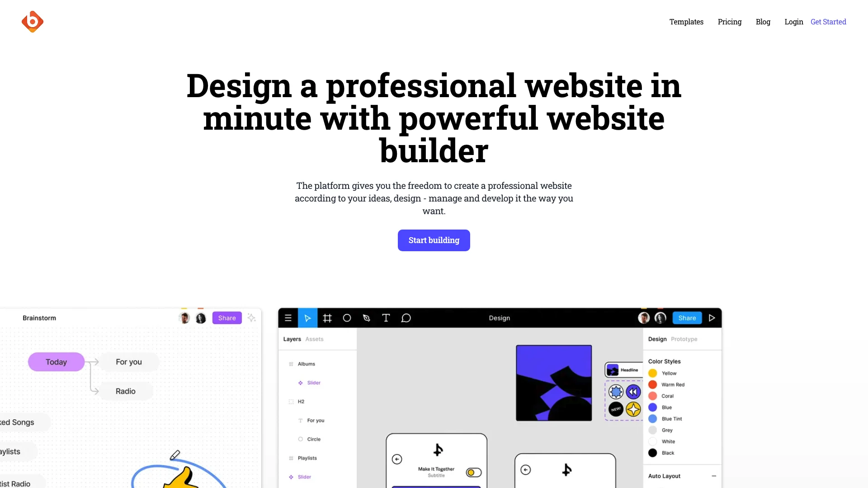868x488 pixels.
Task: Select the Pen tool in toolbar
Action: tap(366, 318)
